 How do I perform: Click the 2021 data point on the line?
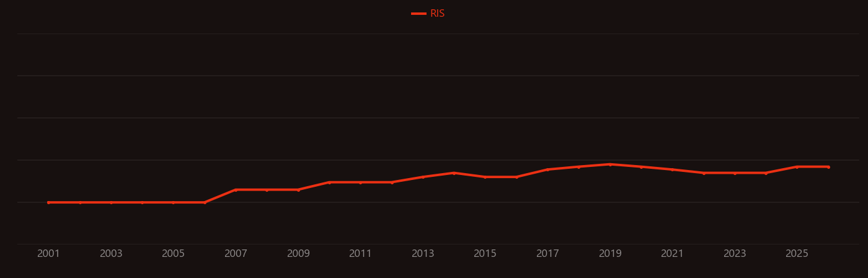tap(672, 169)
